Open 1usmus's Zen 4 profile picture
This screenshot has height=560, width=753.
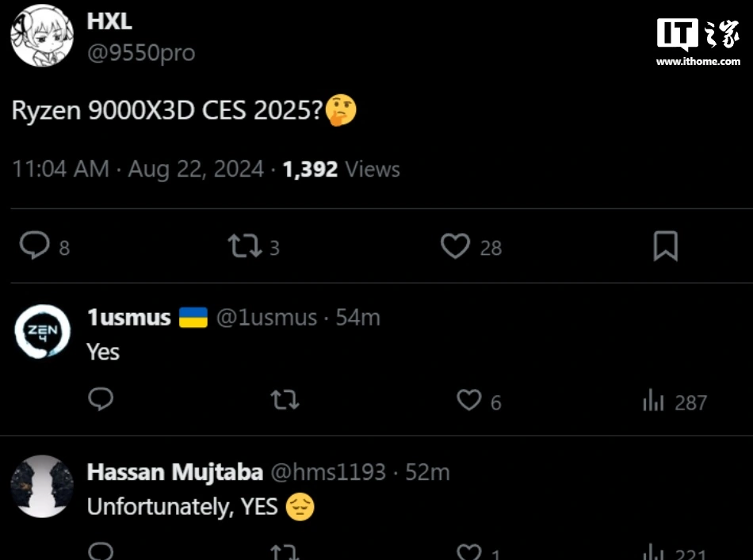41,327
